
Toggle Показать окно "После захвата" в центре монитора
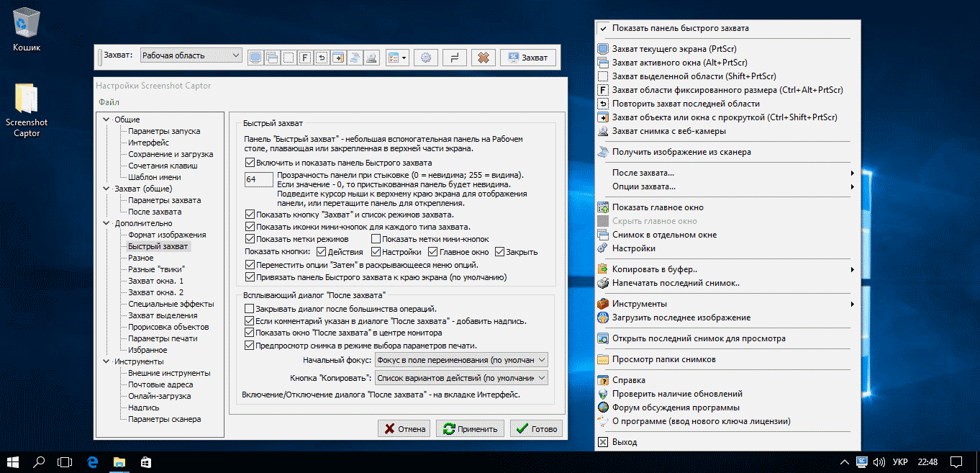pyautogui.click(x=250, y=333)
